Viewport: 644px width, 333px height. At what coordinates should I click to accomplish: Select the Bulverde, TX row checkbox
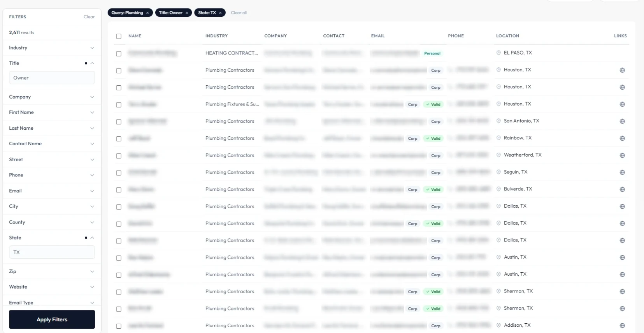point(119,190)
